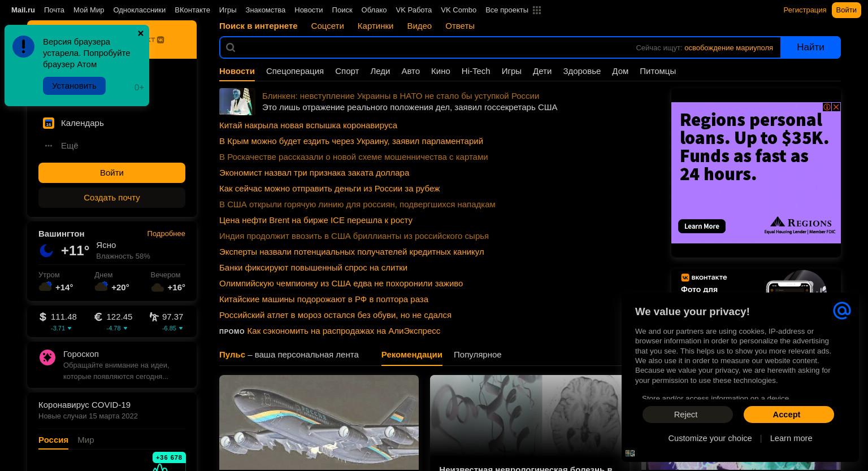Open Экономист назвал три признака article
This screenshot has height=471, width=868.
pos(314,173)
